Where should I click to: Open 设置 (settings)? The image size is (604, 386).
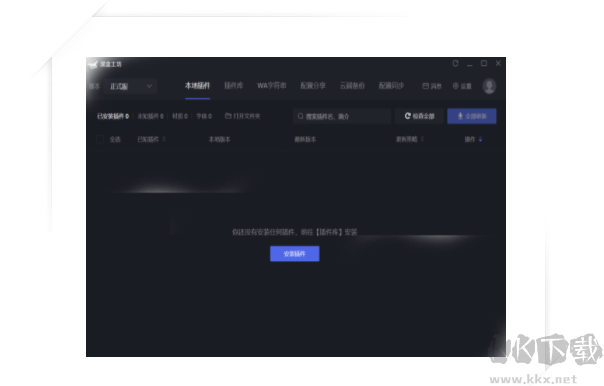click(462, 86)
